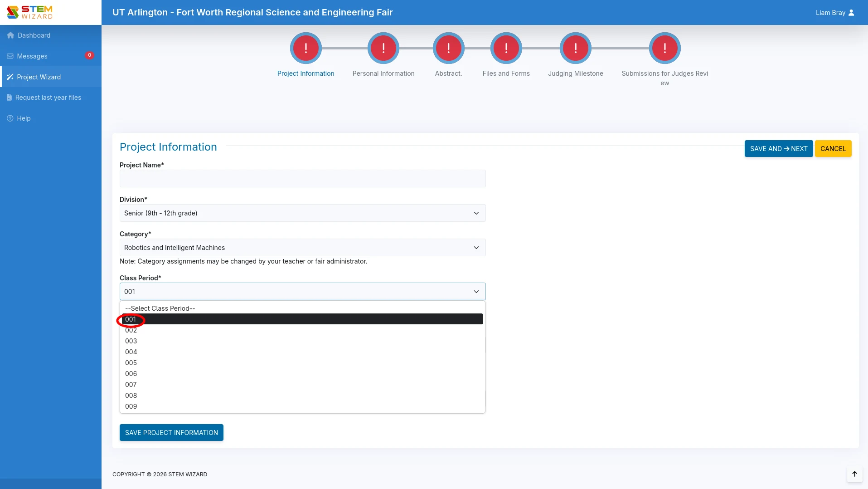Choose the --Select Class Period-- option

302,308
